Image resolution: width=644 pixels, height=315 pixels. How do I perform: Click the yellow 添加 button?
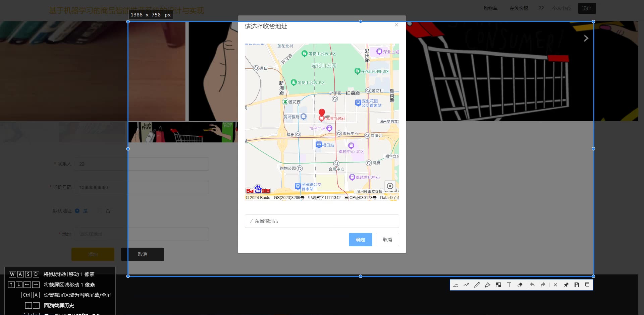[x=93, y=254]
